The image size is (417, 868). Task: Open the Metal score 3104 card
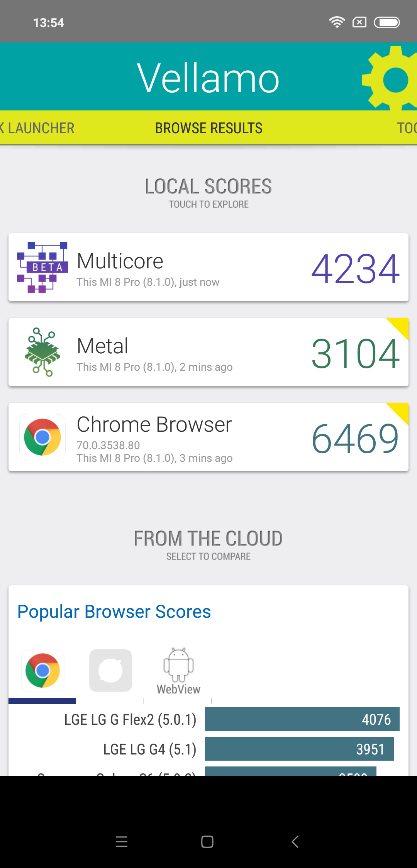click(x=208, y=352)
